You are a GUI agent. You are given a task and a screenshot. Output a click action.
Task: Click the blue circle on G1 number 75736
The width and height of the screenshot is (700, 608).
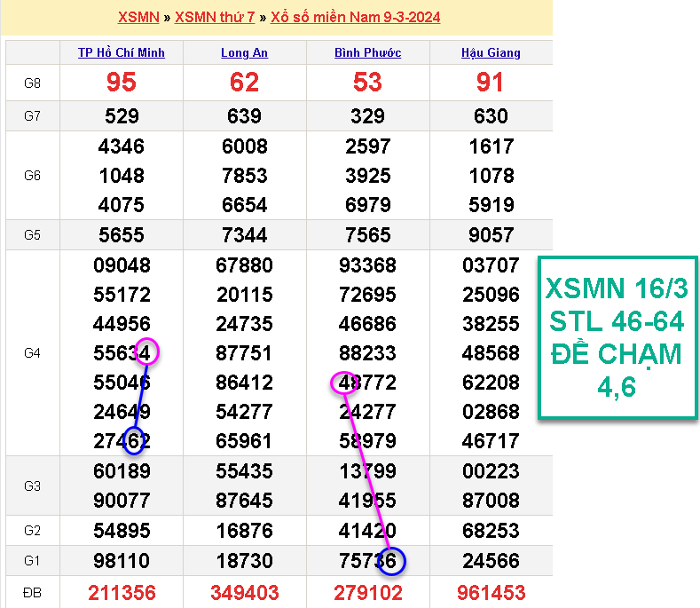point(391,561)
